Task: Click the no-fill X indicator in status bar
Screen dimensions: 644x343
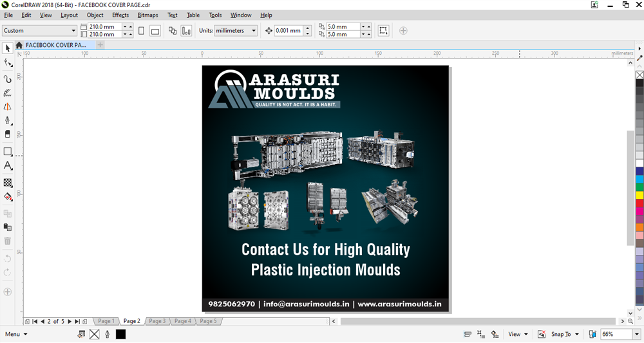Action: pyautogui.click(x=94, y=335)
